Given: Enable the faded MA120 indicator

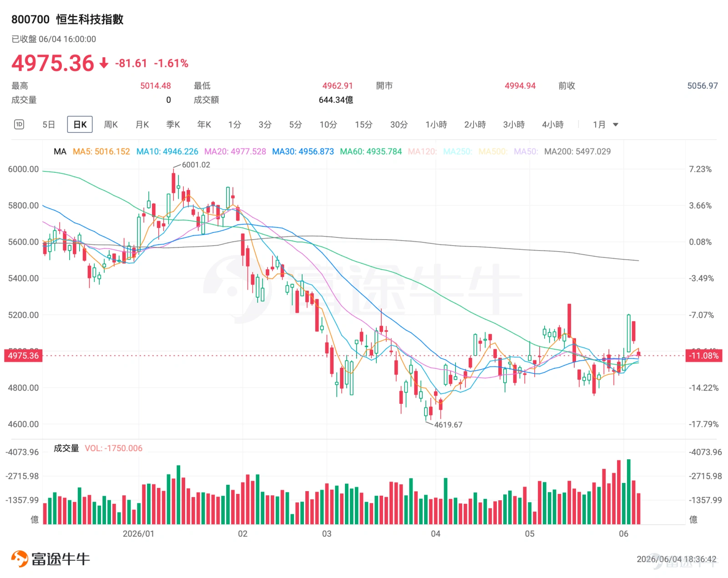Looking at the screenshot, I should [422, 151].
